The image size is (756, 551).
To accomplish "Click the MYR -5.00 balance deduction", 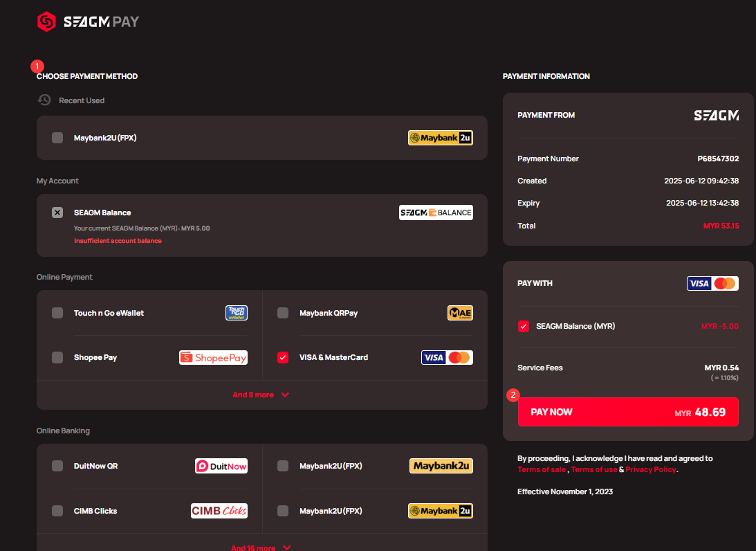I will 719,326.
